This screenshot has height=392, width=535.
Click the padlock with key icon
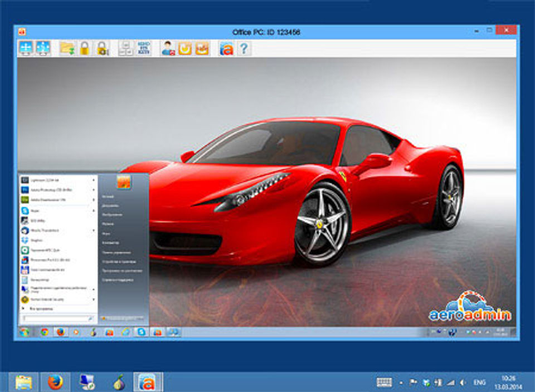[102, 48]
